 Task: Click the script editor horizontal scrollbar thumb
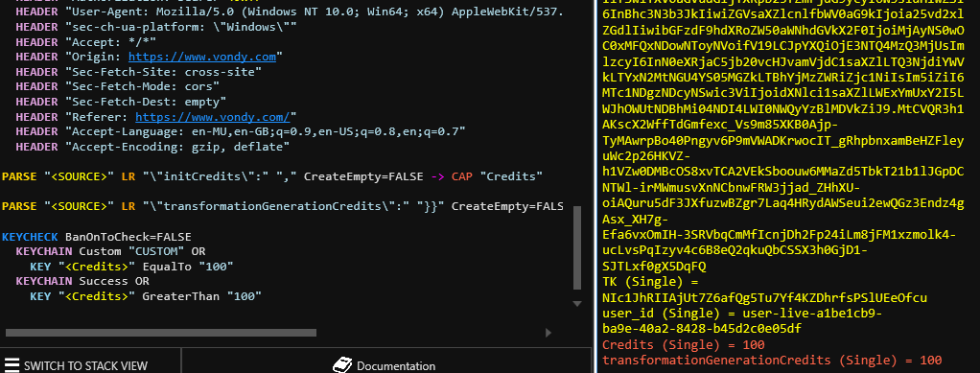(160, 333)
